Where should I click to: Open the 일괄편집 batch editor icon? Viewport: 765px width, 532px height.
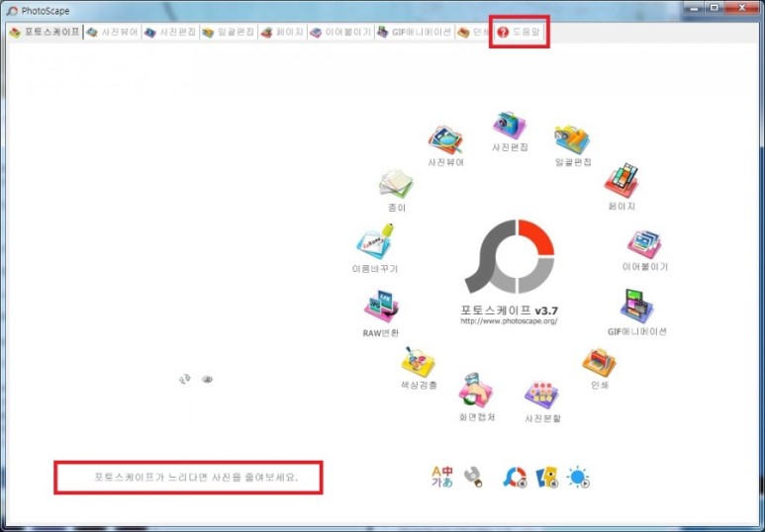572,140
